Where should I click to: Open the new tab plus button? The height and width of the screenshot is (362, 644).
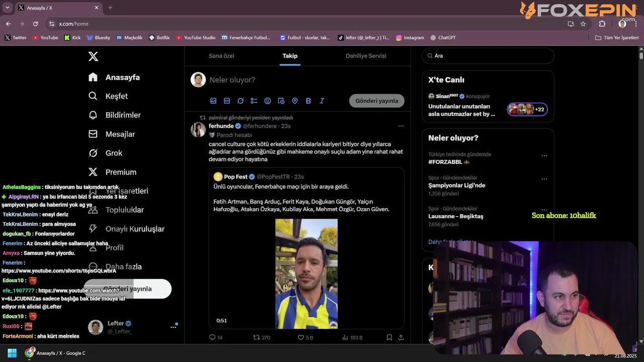click(x=110, y=8)
